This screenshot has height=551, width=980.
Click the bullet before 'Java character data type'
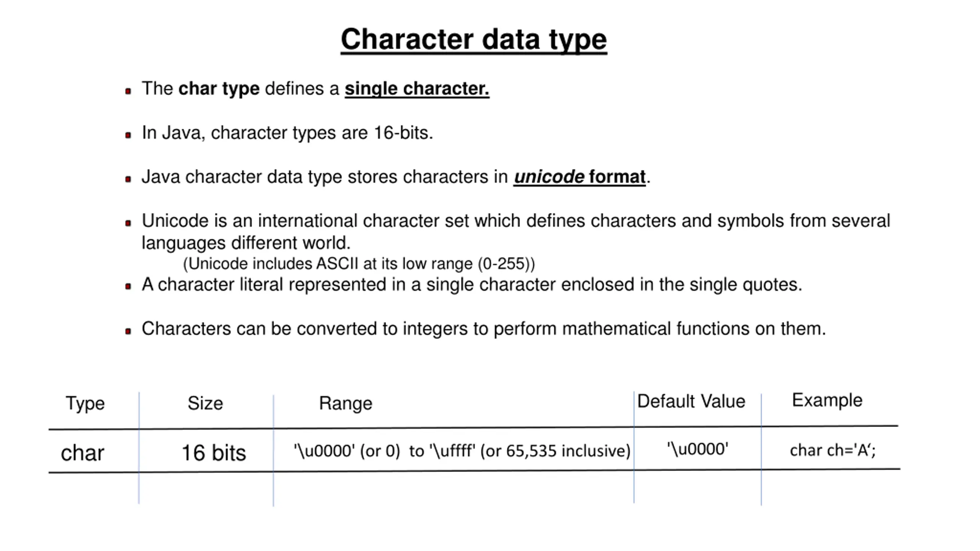tap(128, 179)
